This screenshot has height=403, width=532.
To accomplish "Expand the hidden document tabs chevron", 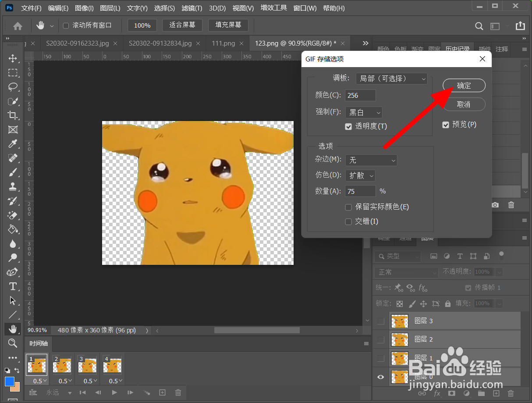I will tap(365, 43).
